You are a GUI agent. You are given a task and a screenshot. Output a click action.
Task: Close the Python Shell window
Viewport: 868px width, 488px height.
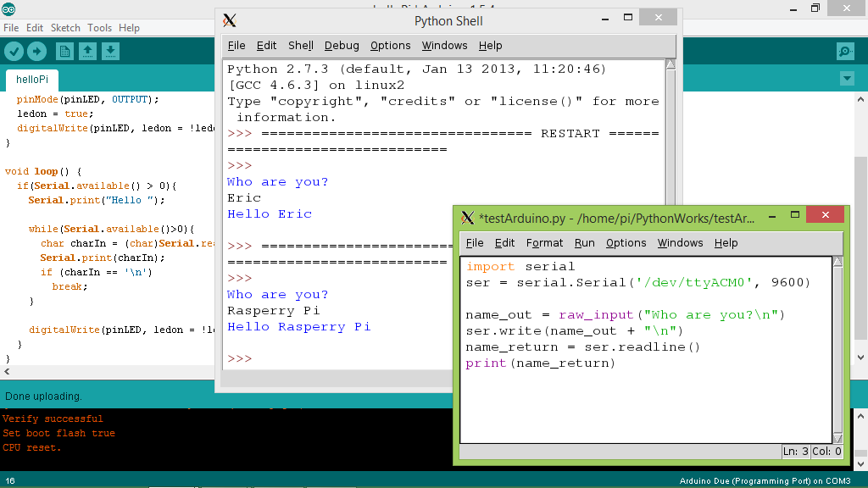click(x=658, y=17)
